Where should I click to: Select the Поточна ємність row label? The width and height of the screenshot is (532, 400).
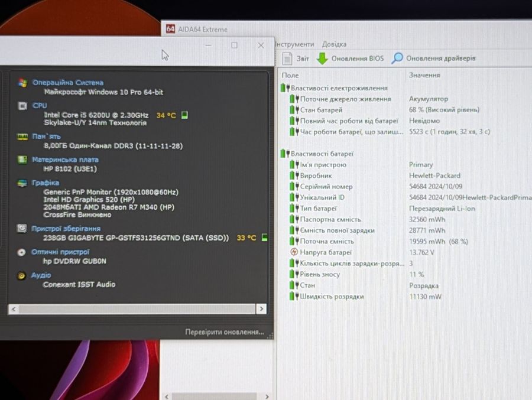327,241
